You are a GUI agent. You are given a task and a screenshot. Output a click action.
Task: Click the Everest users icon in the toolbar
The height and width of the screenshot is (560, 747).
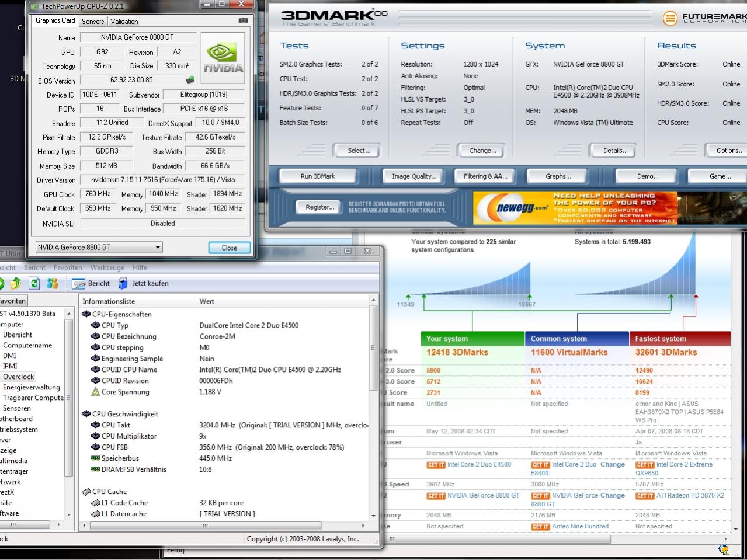tap(53, 283)
